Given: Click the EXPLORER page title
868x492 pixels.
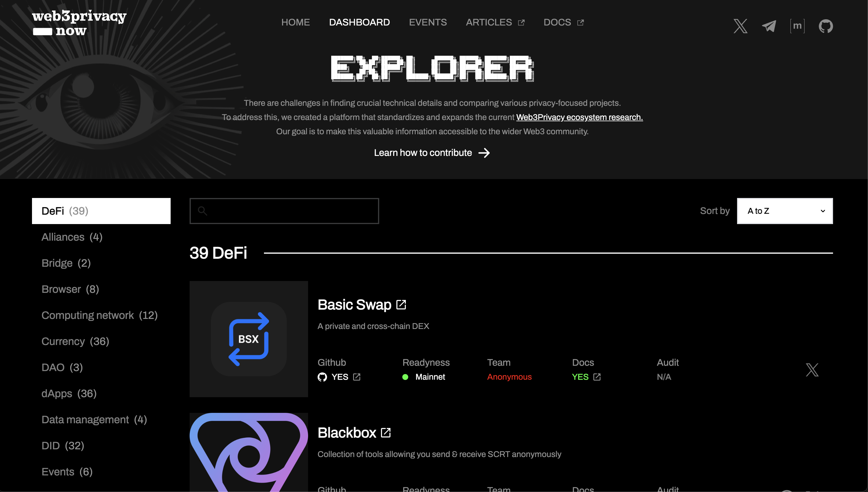Looking at the screenshot, I should (432, 68).
